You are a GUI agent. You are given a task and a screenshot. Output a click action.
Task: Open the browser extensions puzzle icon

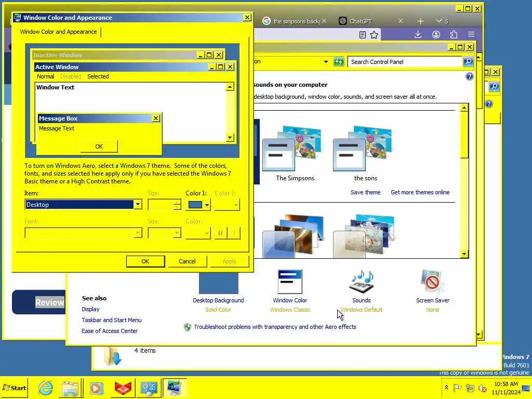coord(454,34)
